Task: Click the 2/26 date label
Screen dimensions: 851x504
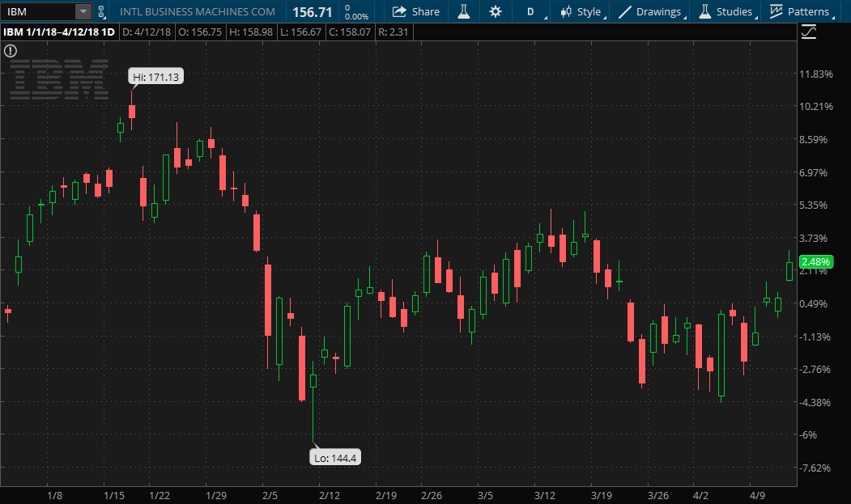Action: 432,495
